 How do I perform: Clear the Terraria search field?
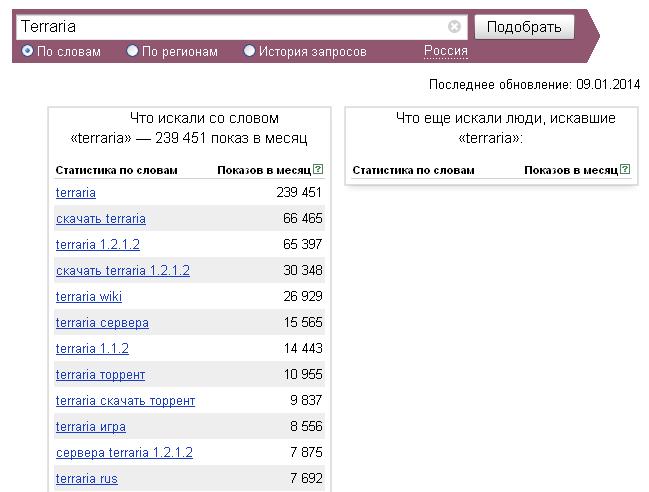pos(454,27)
